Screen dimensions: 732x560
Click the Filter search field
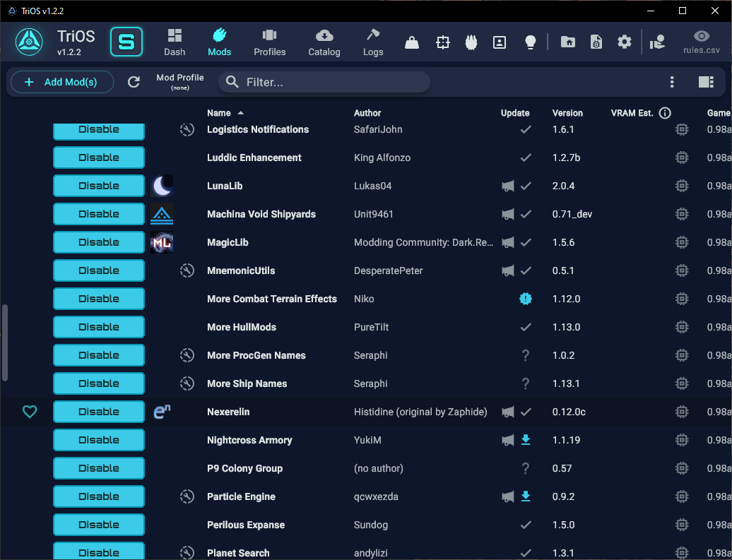click(332, 82)
